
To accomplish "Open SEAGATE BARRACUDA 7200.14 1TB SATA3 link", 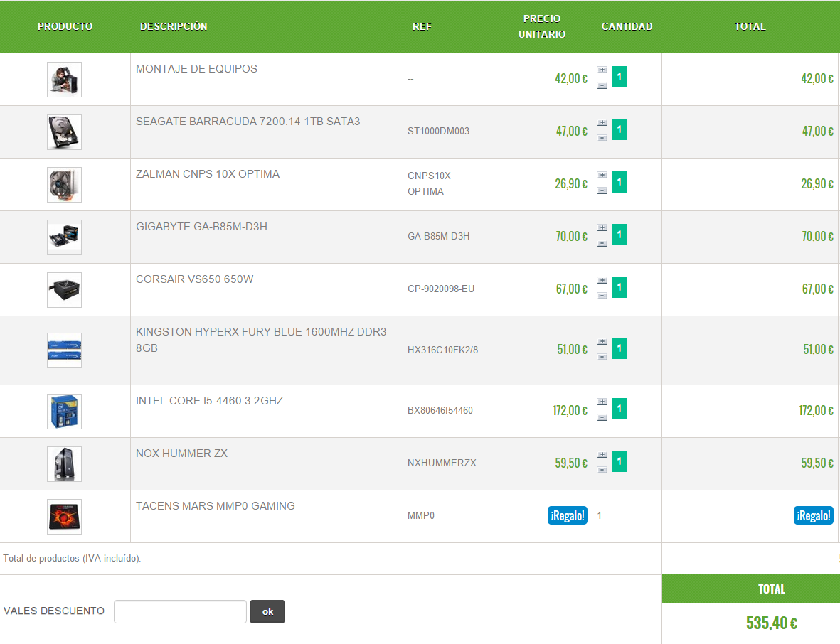I will 248,121.
